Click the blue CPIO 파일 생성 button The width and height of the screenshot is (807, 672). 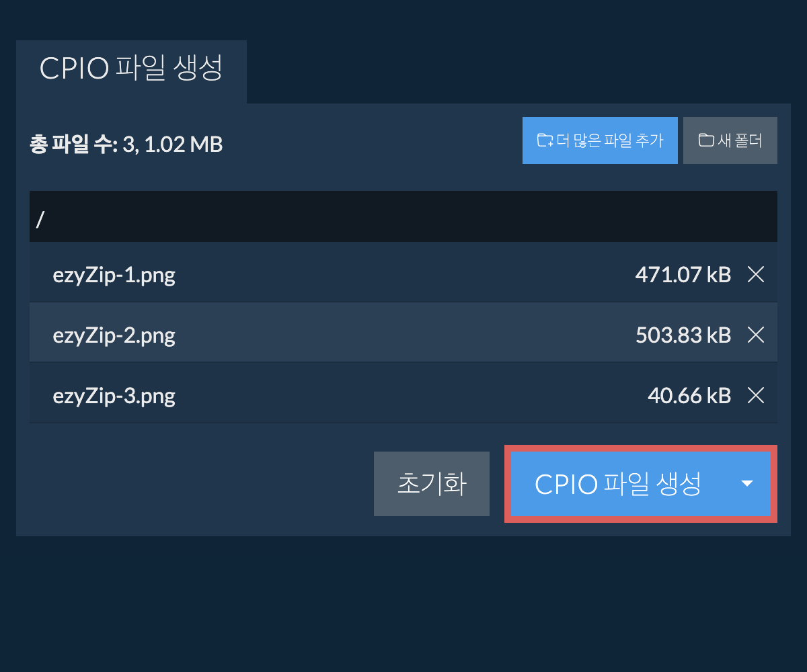617,484
